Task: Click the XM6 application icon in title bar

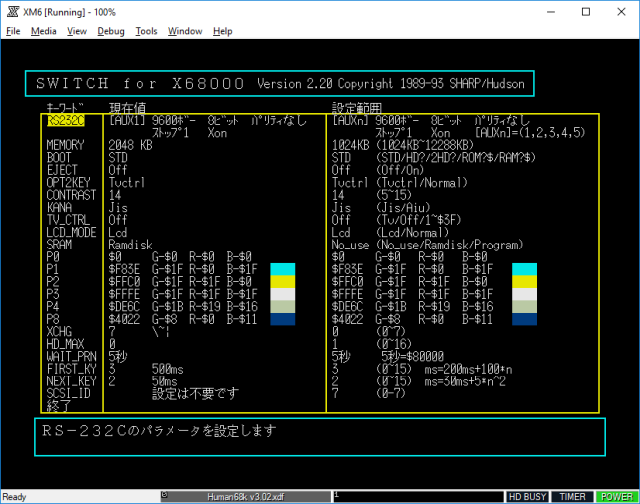Action: click(x=13, y=12)
